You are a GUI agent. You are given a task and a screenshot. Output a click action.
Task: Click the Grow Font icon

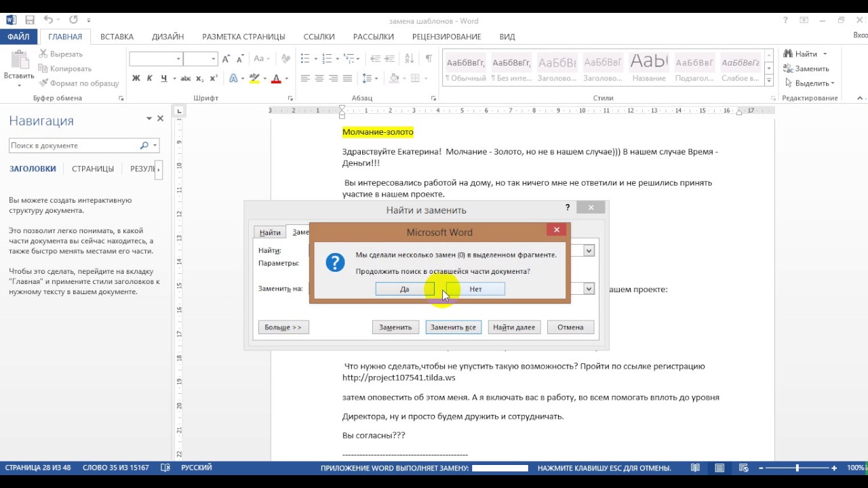point(227,59)
